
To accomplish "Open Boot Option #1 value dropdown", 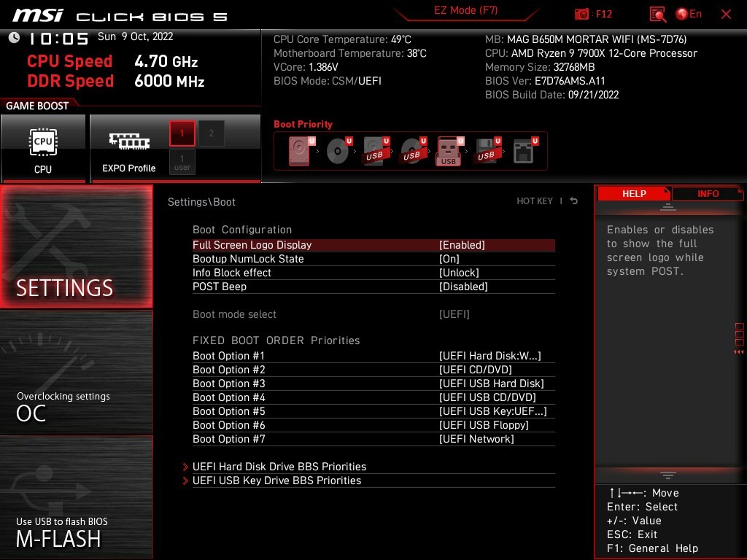I will pos(489,356).
